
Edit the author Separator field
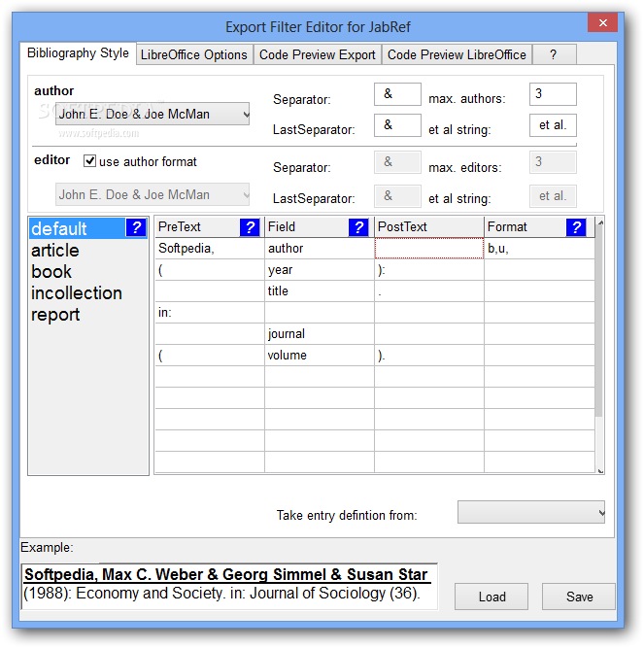397,94
